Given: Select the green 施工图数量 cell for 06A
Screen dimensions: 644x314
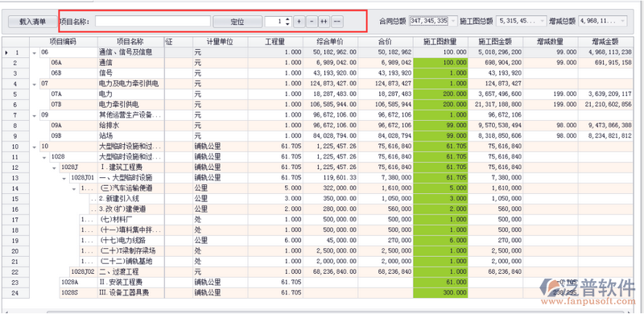Looking at the screenshot, I should coord(440,64).
